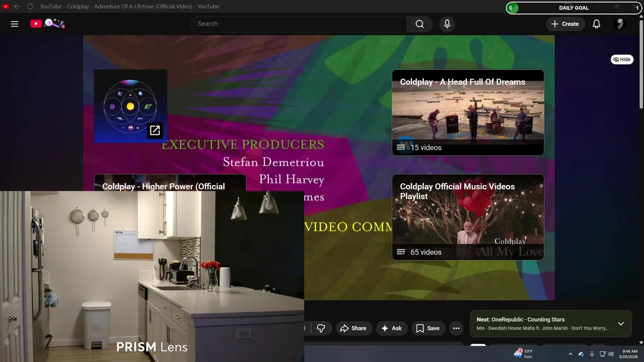This screenshot has width=644, height=362.
Task: Open the YouTube hamburger guide menu
Action: click(x=15, y=24)
